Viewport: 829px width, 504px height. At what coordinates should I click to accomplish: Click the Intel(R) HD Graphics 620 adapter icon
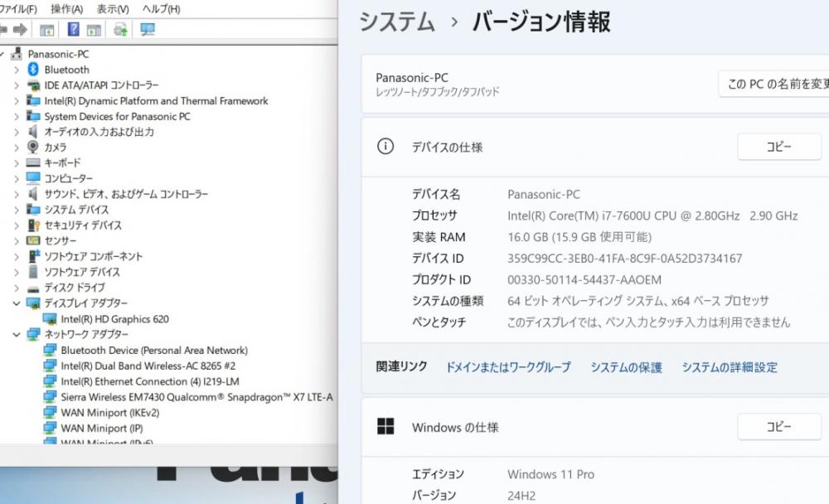point(50,319)
